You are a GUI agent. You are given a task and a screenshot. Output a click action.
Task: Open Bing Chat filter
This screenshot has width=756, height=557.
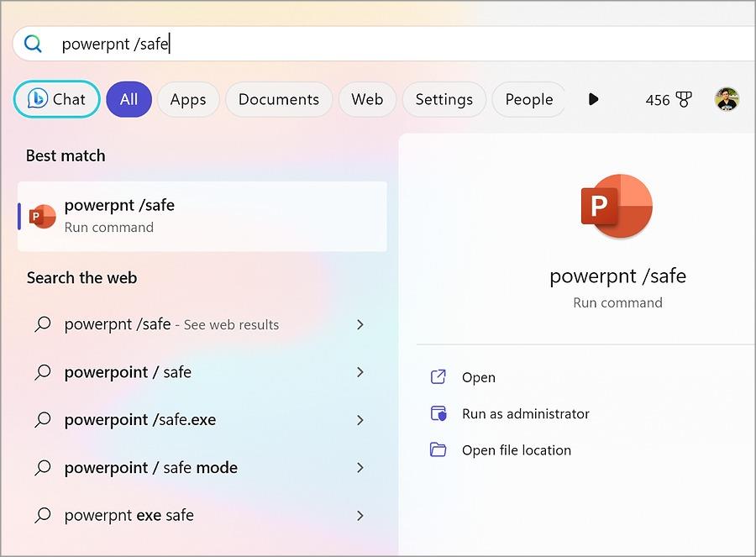(56, 99)
